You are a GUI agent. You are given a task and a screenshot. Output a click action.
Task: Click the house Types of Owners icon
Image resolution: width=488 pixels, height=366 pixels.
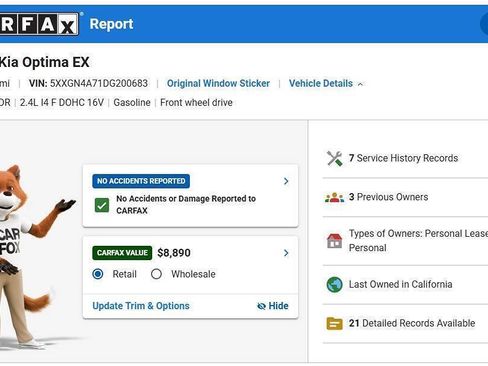334,241
